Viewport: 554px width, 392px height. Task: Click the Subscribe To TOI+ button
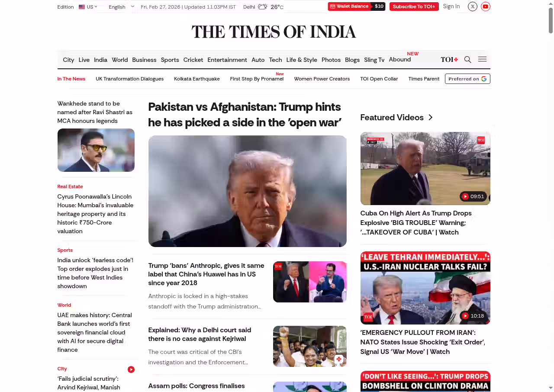[414, 6]
